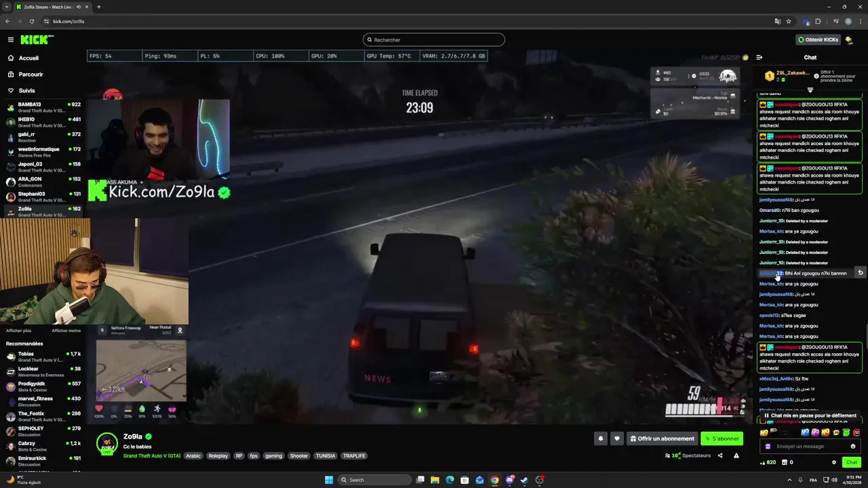Reply to the highlighted zgougou chat message
This screenshot has height=488, width=868.
tap(860, 272)
